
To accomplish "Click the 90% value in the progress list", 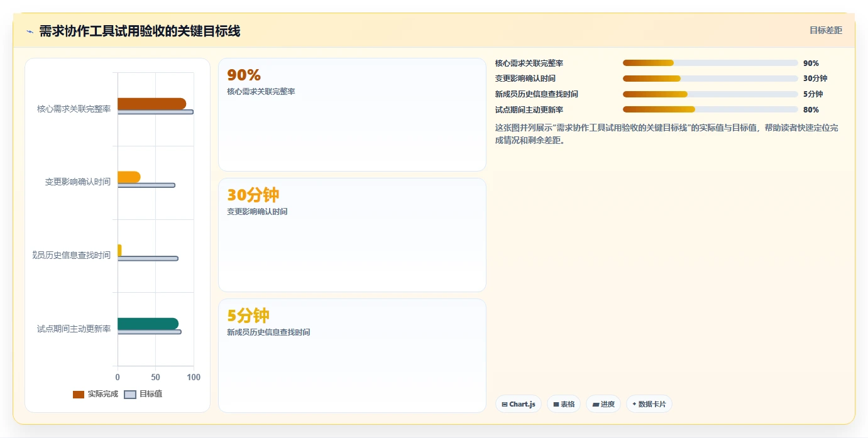I will (x=811, y=63).
